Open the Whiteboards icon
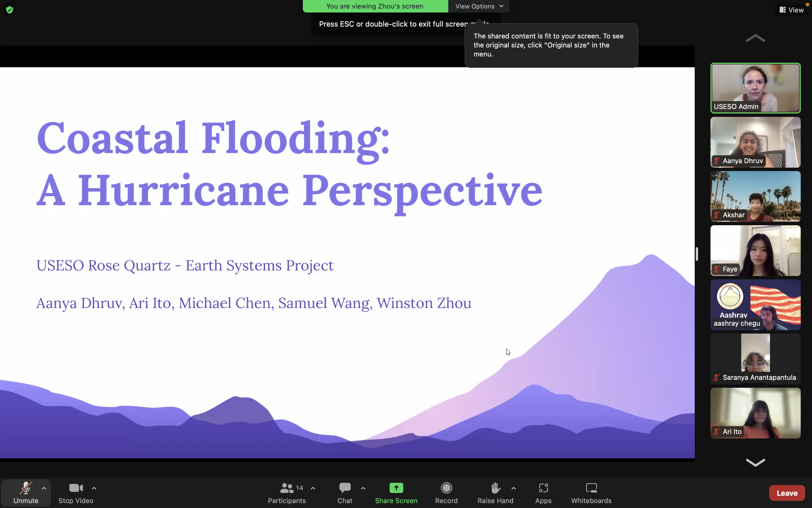 pos(591,488)
